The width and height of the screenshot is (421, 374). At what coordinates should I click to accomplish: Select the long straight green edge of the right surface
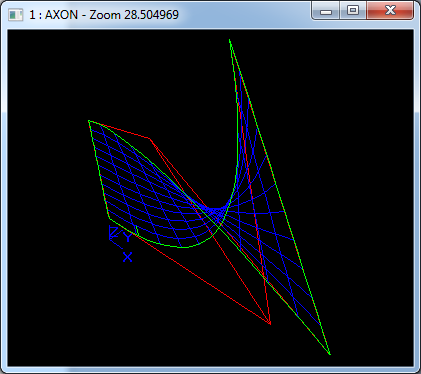[x=280, y=197]
